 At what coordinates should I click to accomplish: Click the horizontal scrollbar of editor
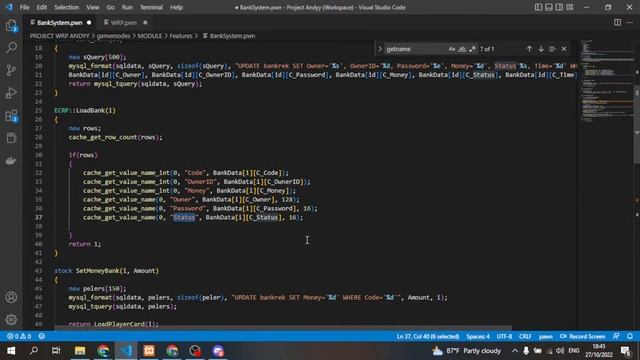click(283, 328)
